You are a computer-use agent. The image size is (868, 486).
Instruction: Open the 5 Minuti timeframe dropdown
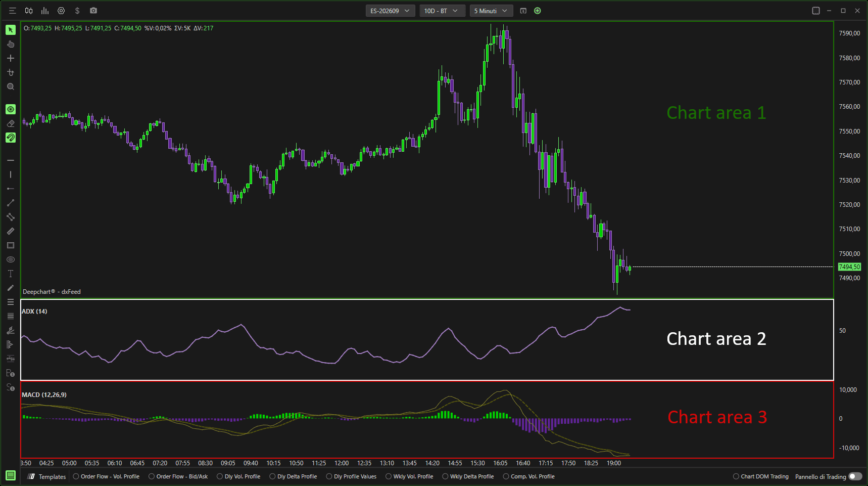tap(491, 11)
